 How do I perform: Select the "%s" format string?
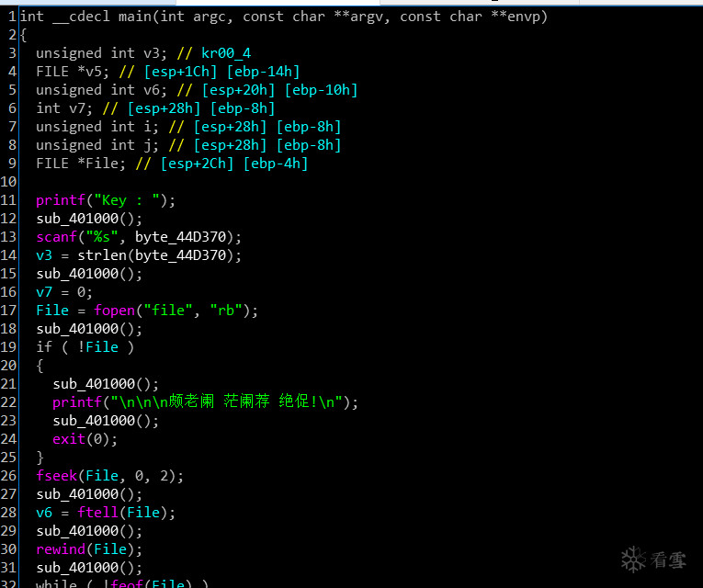pyautogui.click(x=102, y=237)
